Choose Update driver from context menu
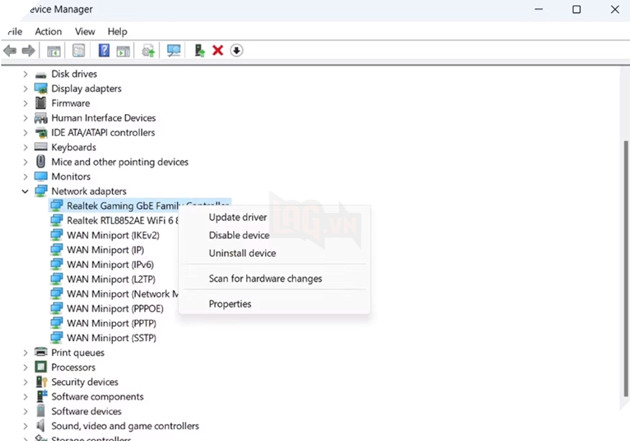This screenshot has height=441, width=630. point(274,217)
